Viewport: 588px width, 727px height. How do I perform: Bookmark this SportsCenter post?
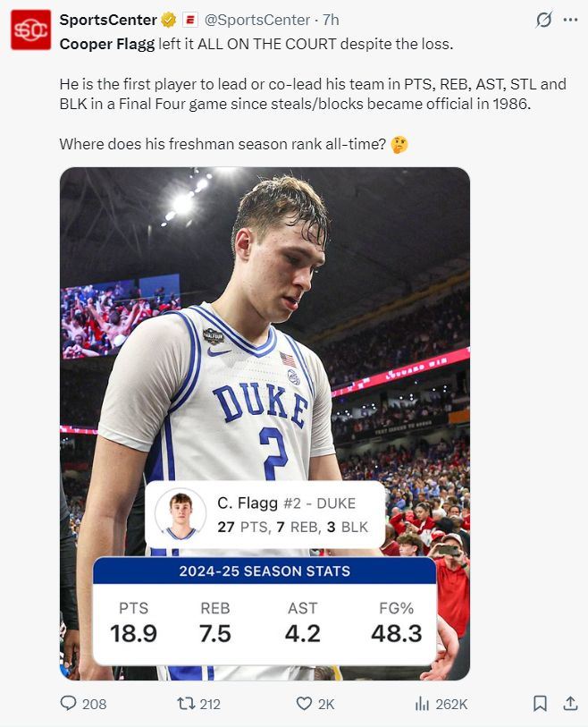(540, 704)
